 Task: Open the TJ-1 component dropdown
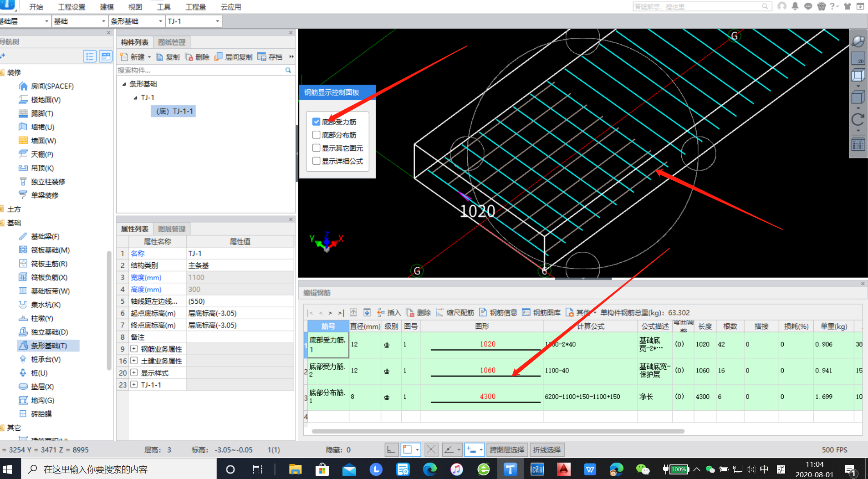click(194, 21)
